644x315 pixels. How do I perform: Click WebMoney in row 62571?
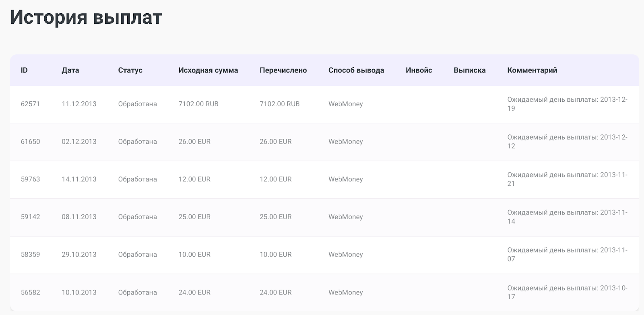pos(346,104)
